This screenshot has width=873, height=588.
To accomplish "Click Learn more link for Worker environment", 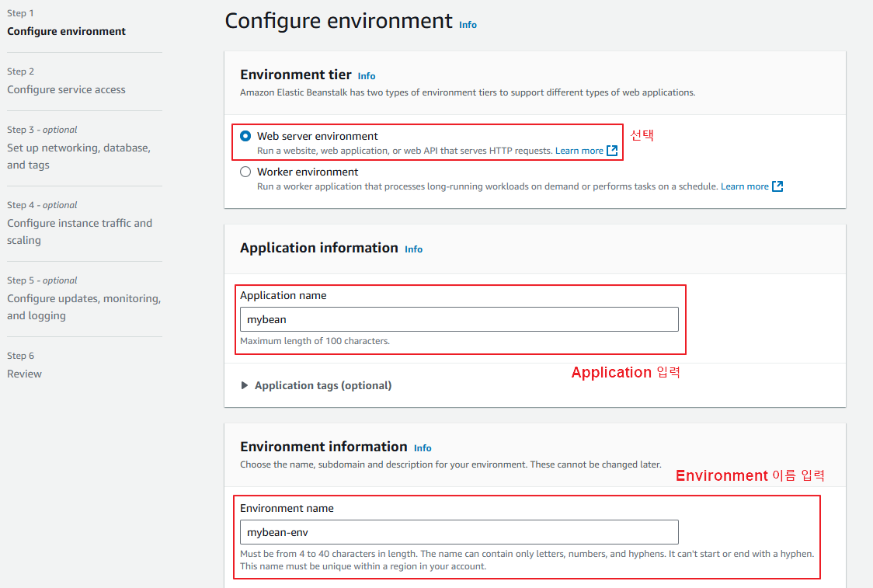I will point(744,186).
